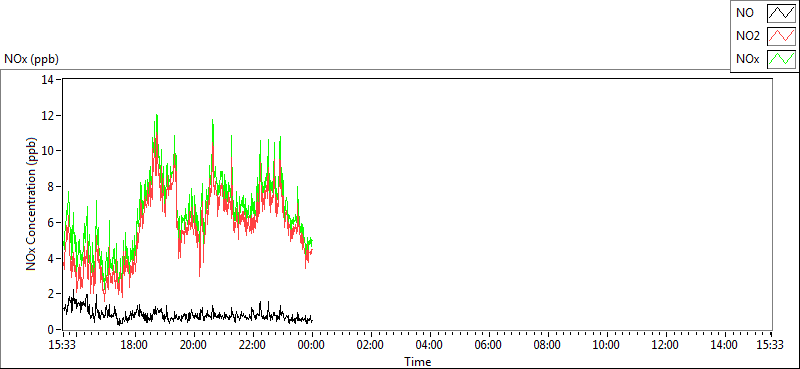Click the 22:00 time axis label
This screenshot has height=369, width=800.
(253, 345)
